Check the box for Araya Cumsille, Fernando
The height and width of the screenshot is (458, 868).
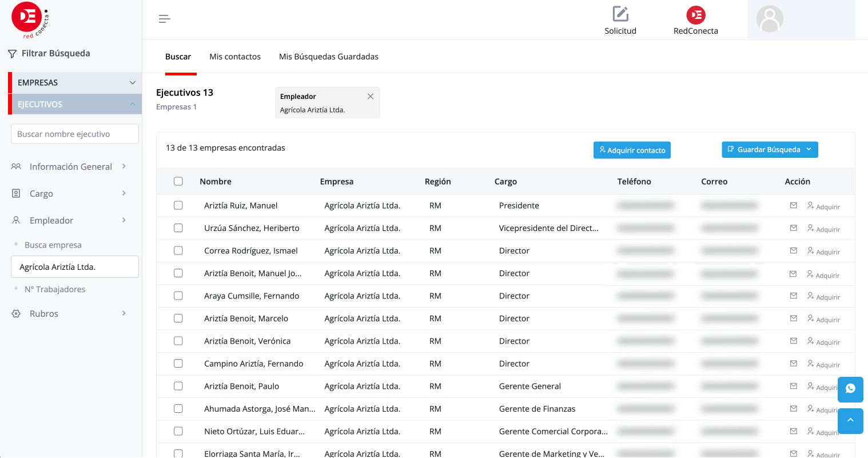coord(178,296)
